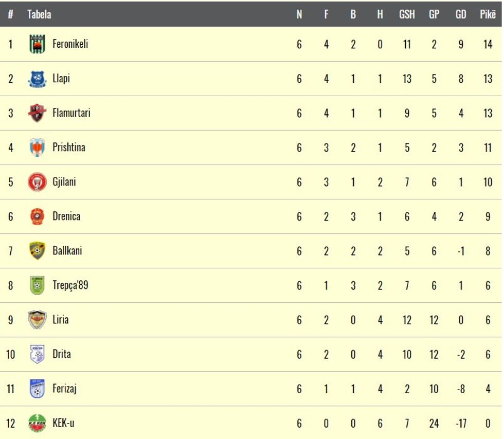Click the GD column header
504x439 pixels.
pyautogui.click(x=461, y=14)
